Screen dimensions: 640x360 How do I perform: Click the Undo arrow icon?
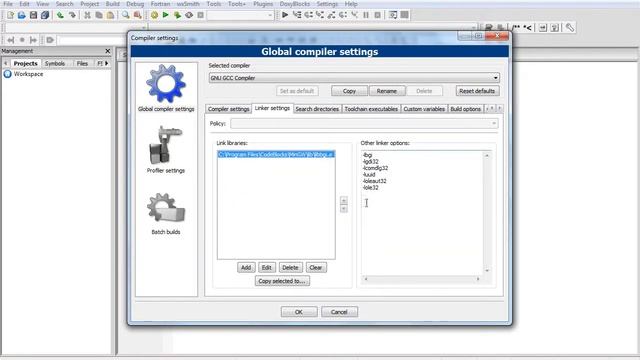[60, 15]
